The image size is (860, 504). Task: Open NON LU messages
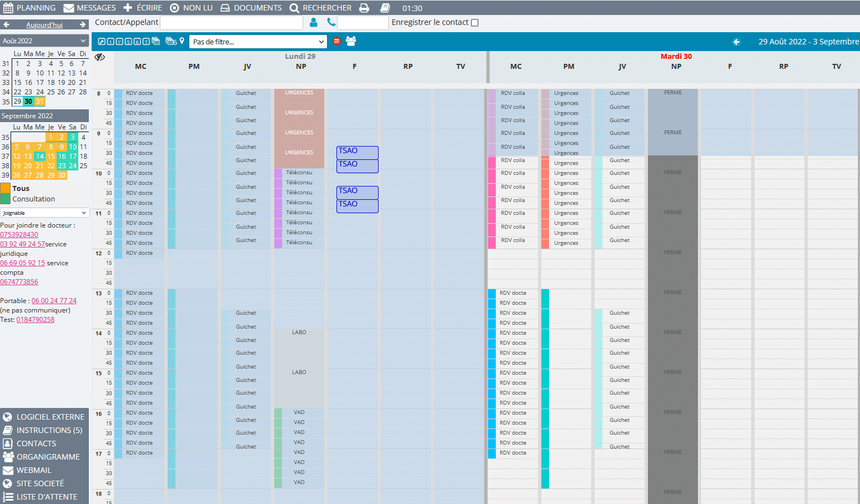tap(192, 8)
